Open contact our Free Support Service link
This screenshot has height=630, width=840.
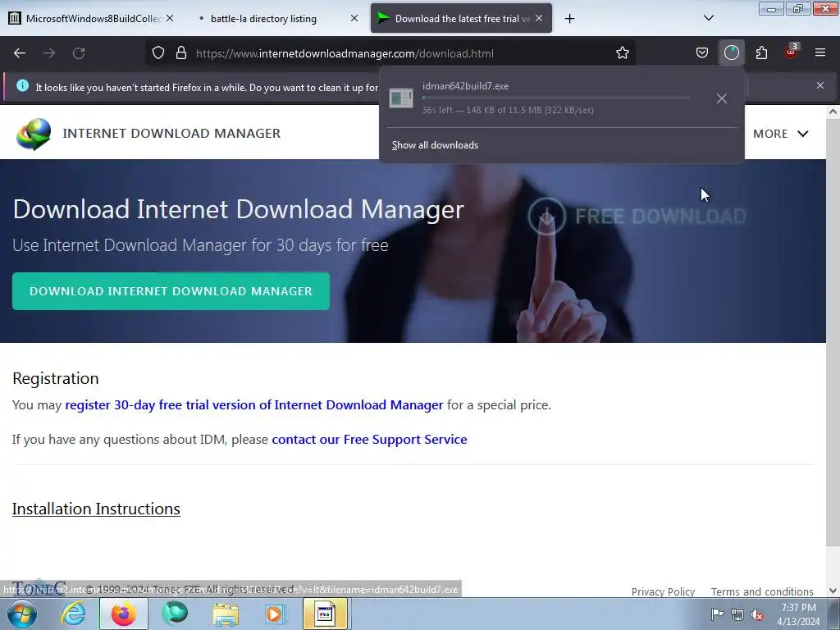(x=369, y=440)
